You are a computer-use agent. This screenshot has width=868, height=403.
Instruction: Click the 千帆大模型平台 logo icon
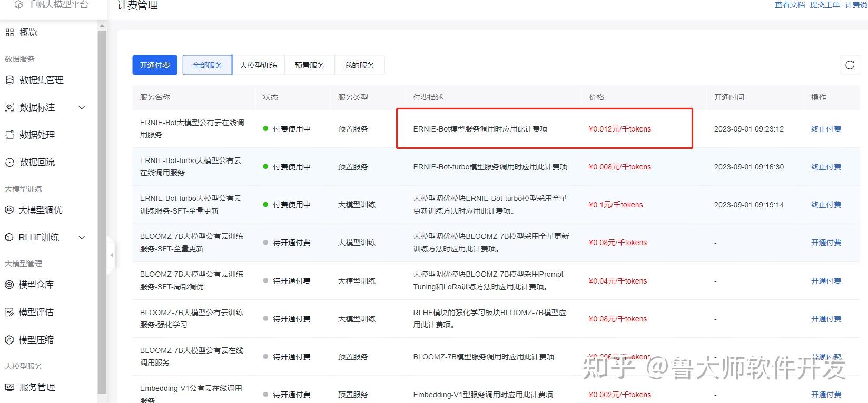[x=19, y=5]
